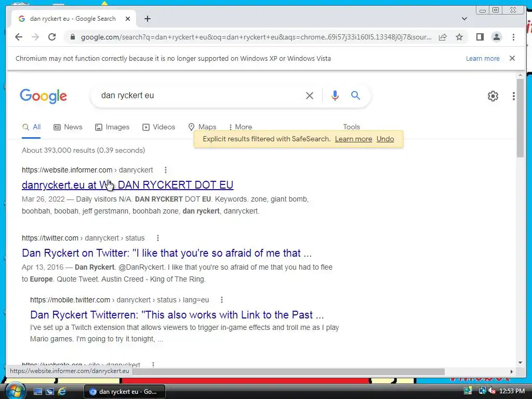Screen dimensions: 532x399
Task: Click the taskbar clock 12:53 PM
Action: (x=512, y=391)
